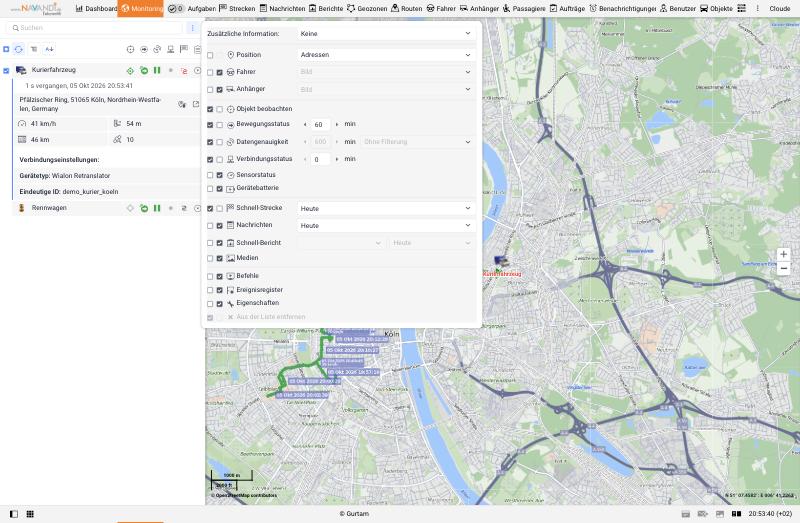
Task: Click Rennwagen's grey connection status icon
Action: coord(184,208)
